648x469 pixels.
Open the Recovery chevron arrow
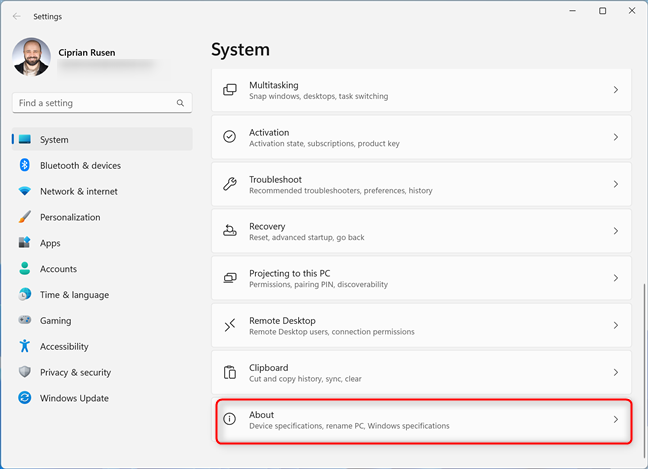(615, 231)
